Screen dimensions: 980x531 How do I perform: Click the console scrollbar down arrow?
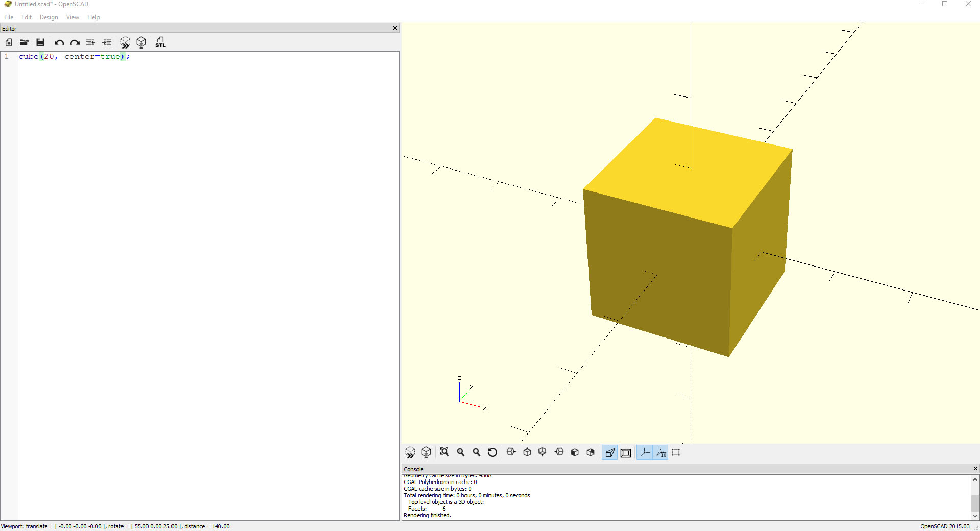(975, 516)
